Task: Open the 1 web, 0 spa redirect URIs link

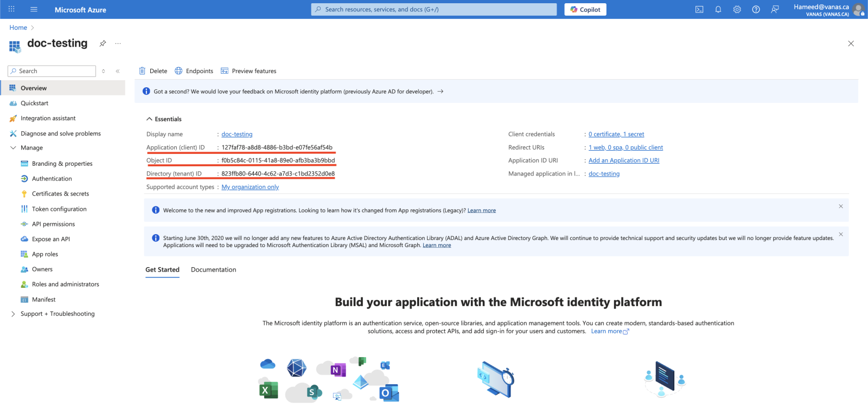Action: pos(626,147)
